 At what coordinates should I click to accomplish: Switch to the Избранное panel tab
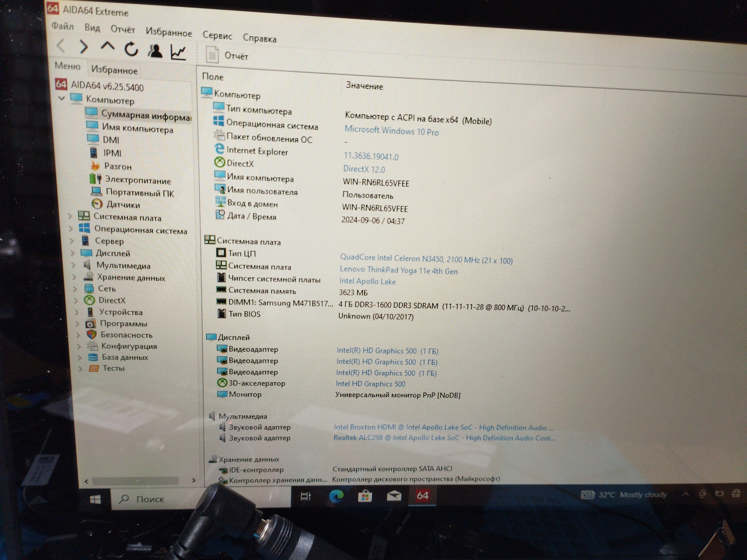[114, 70]
